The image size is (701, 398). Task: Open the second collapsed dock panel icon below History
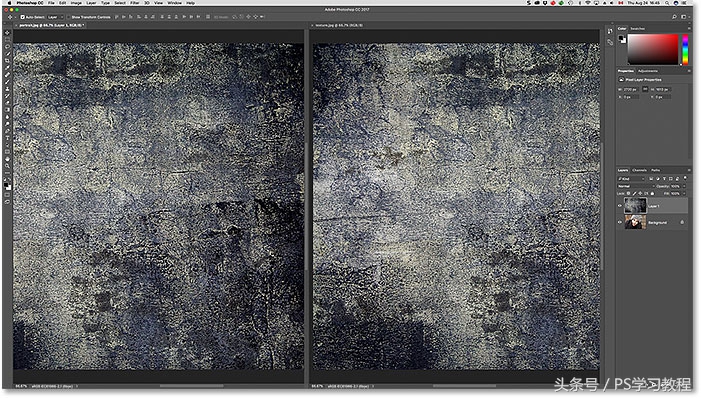(610, 42)
